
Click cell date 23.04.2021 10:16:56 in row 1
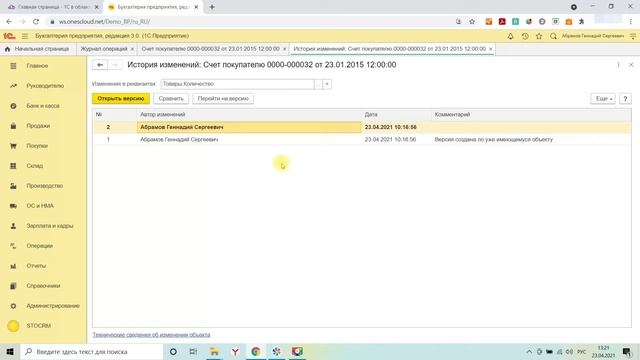tap(390, 140)
